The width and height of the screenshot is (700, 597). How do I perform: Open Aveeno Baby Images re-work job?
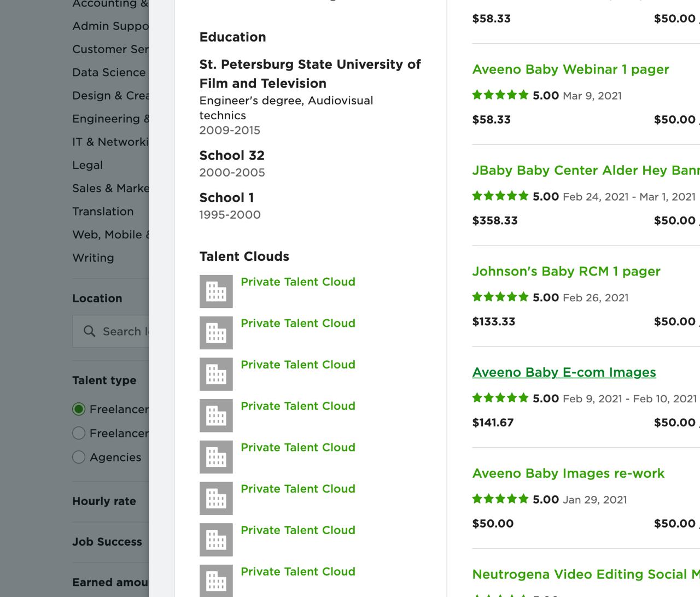[568, 473]
